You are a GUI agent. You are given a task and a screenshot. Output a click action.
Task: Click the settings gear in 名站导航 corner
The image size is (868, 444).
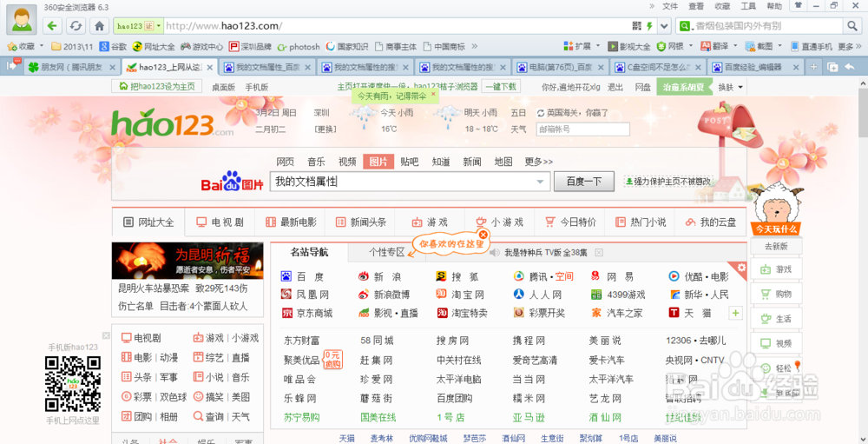(x=741, y=267)
